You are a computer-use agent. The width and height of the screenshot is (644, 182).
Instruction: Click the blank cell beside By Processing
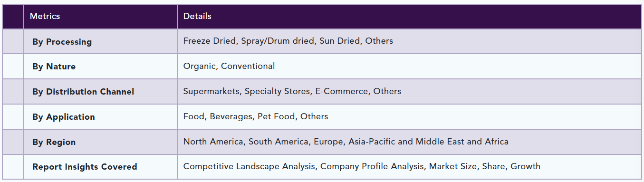pos(13,41)
